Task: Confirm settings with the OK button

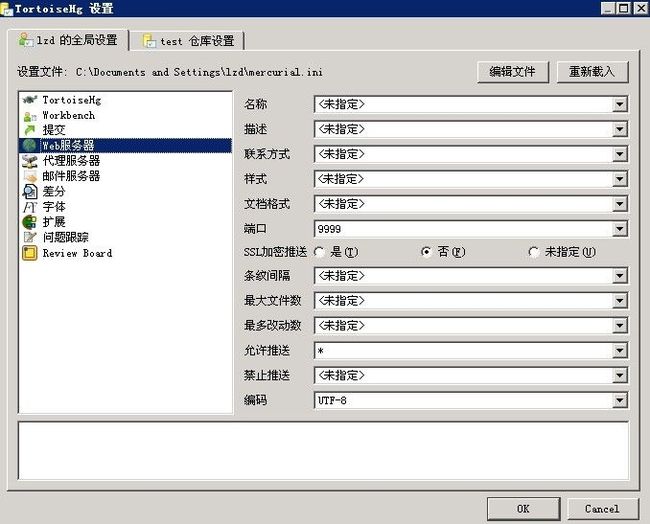Action: point(523,508)
